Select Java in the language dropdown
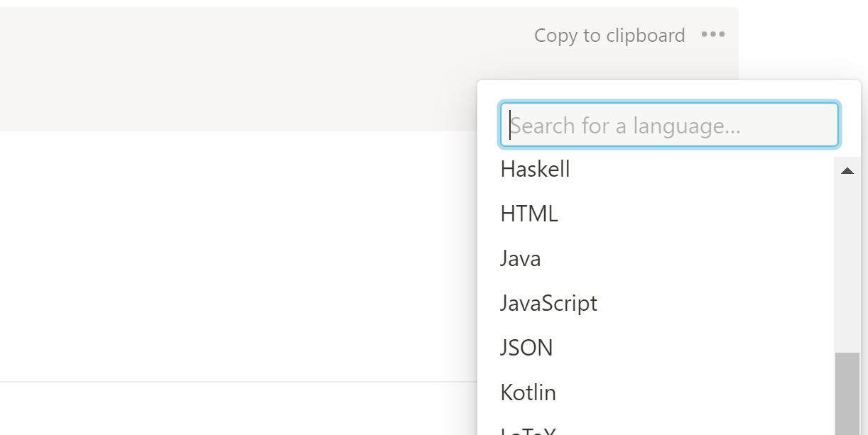Image resolution: width=868 pixels, height=435 pixels. point(521,258)
